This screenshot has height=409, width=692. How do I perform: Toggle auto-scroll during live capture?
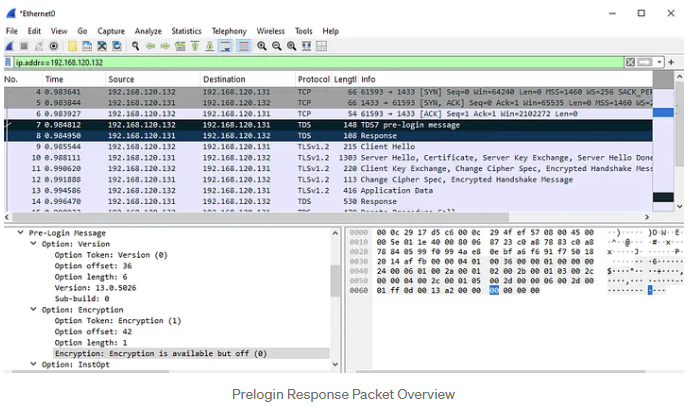pyautogui.click(x=226, y=46)
